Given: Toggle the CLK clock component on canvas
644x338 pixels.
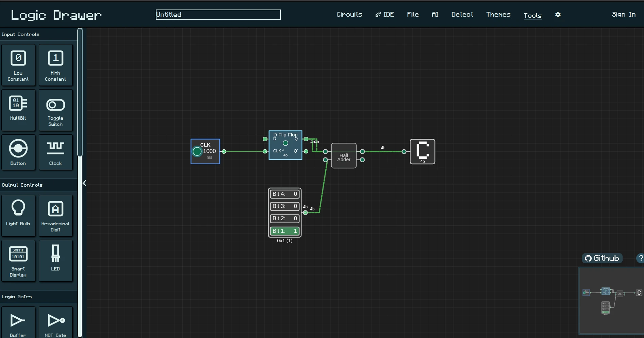Looking at the screenshot, I should (197, 152).
